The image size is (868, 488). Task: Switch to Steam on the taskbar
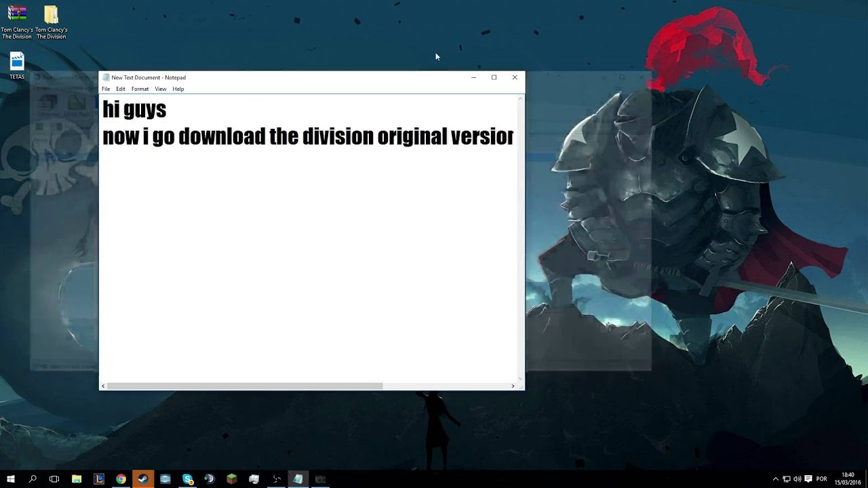[x=143, y=479]
